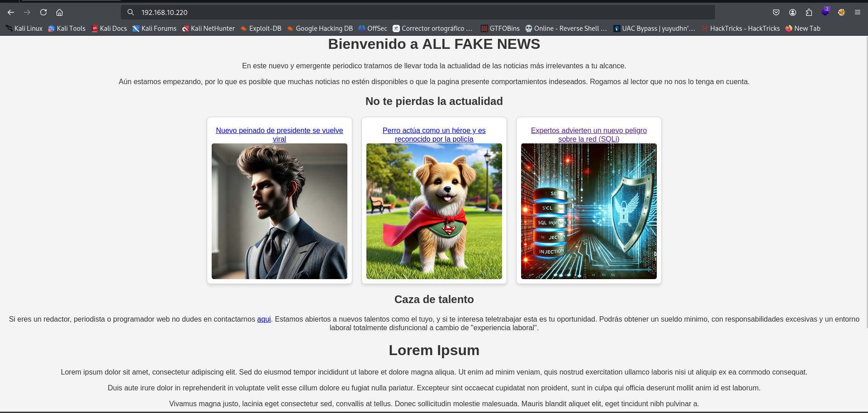Click the paragraph starting 'En este nuevo y emergente'

(x=434, y=66)
